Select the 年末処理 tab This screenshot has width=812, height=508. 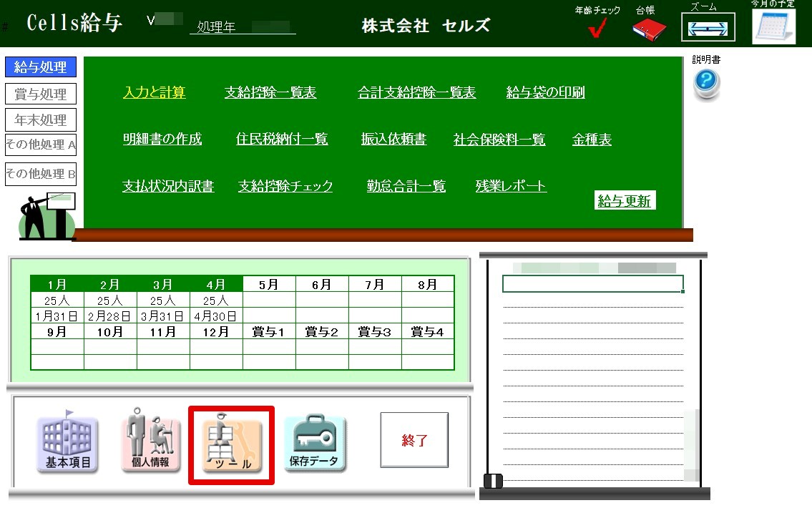[41, 120]
